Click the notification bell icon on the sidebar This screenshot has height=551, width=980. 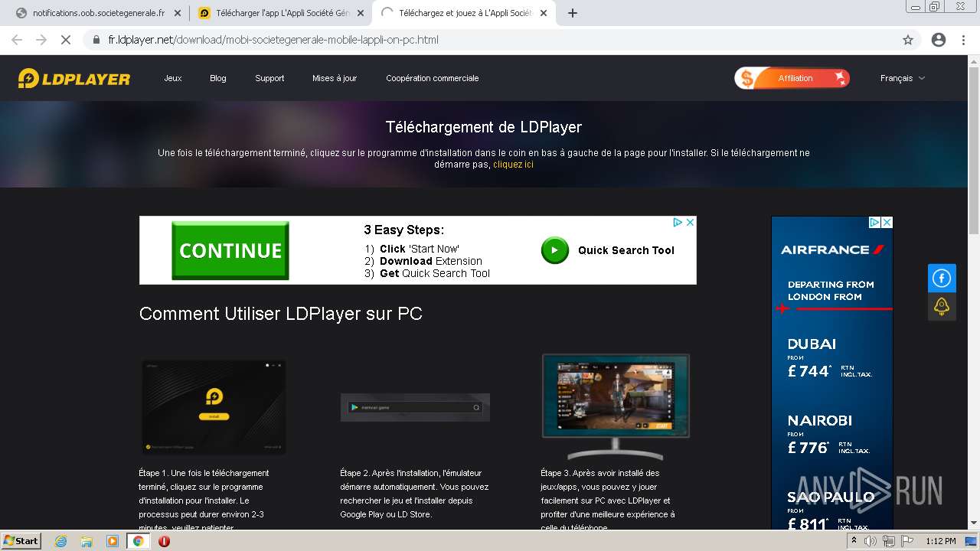coord(942,307)
